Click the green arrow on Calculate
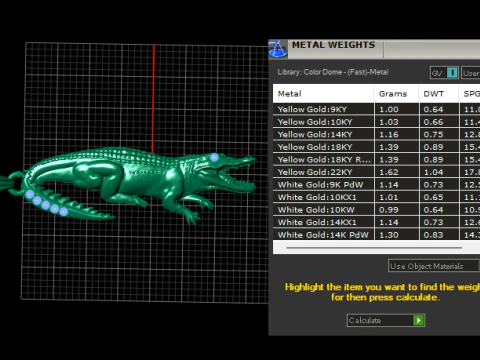This screenshot has height=360, width=480. (418, 320)
